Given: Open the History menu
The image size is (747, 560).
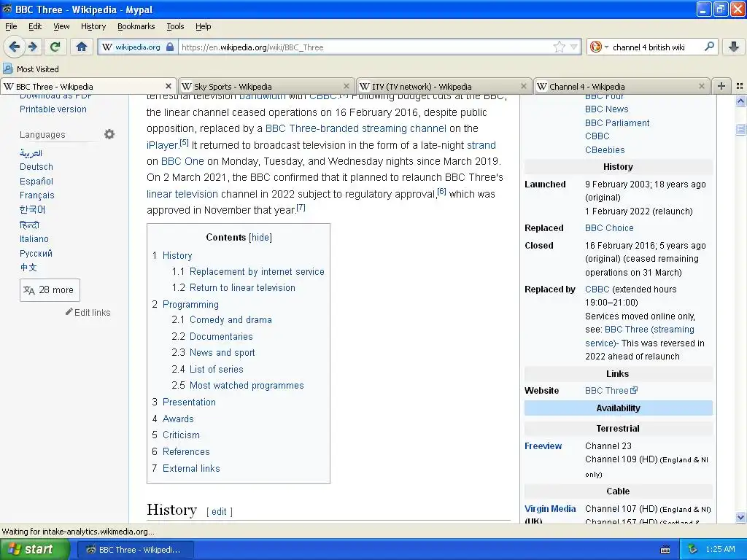Looking at the screenshot, I should pos(93,26).
